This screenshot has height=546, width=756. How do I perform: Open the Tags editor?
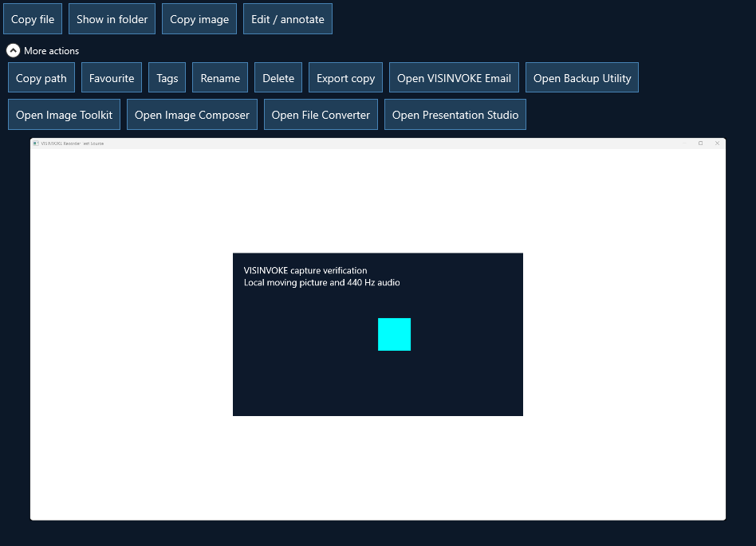point(167,77)
